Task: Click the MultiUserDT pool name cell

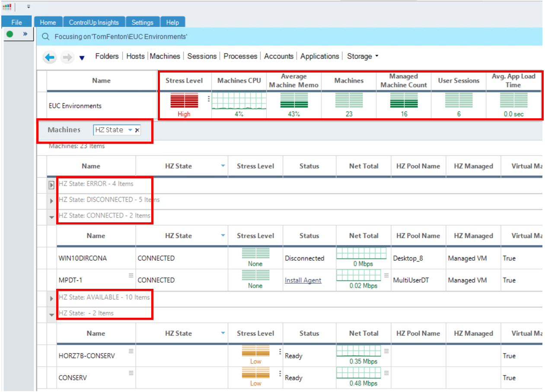Action: [411, 280]
